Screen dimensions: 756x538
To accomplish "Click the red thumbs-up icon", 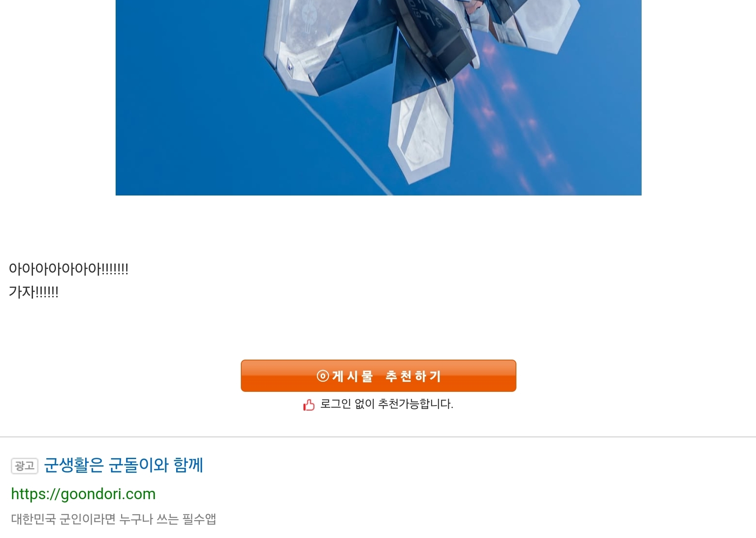I will click(309, 405).
